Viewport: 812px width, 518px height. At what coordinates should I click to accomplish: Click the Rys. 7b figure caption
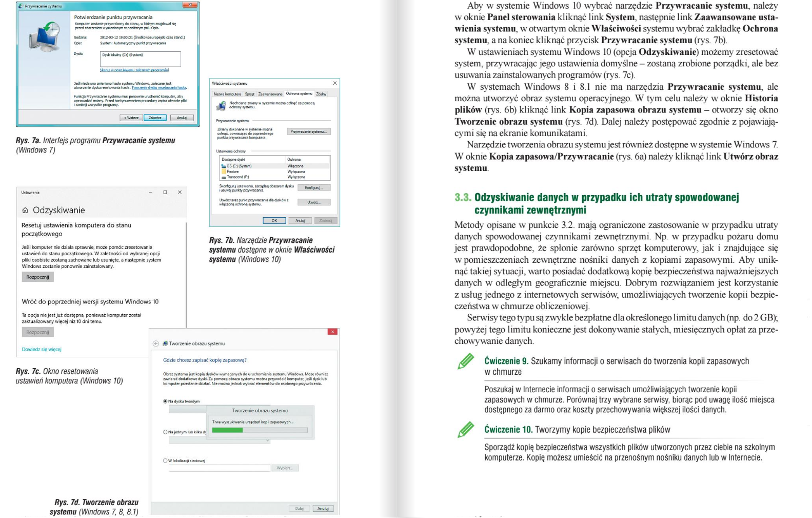[271, 250]
